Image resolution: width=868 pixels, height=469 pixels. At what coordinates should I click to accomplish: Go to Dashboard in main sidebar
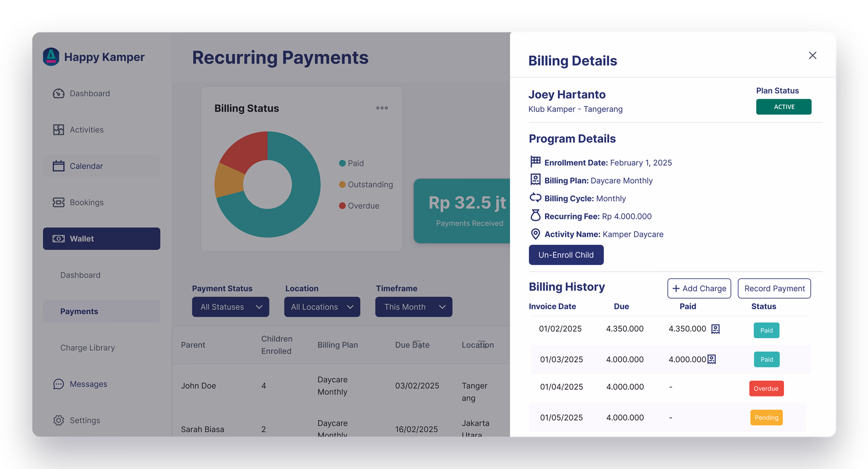pos(101,94)
